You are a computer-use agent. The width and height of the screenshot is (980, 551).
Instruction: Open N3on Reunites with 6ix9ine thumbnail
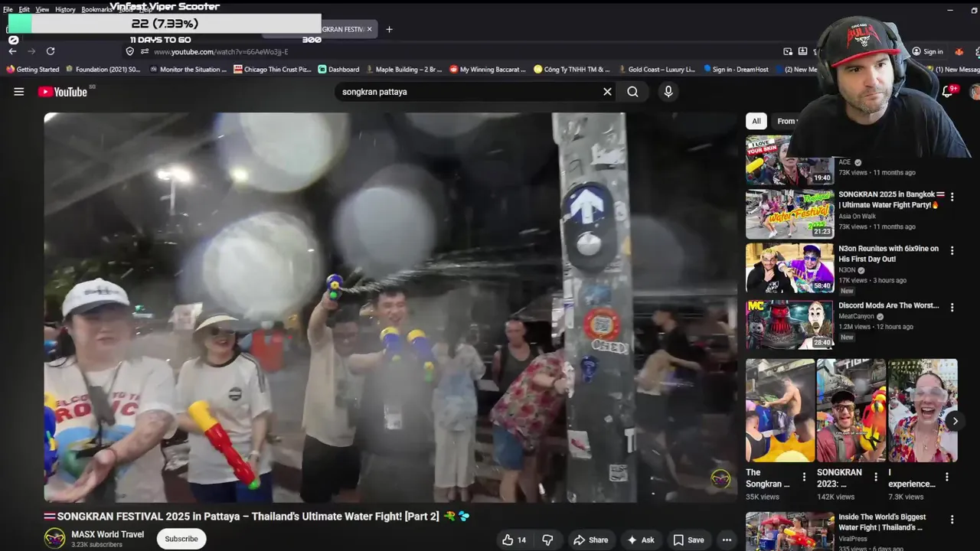click(x=790, y=268)
